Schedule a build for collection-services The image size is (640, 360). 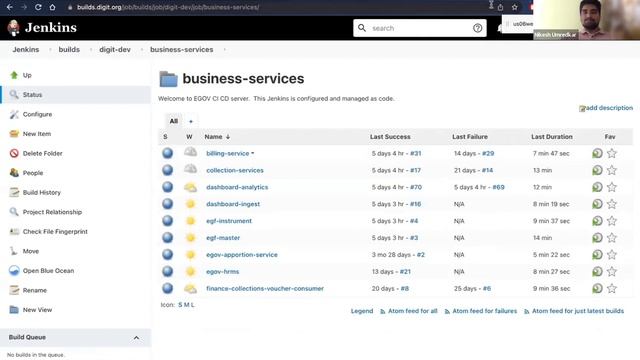(597, 170)
